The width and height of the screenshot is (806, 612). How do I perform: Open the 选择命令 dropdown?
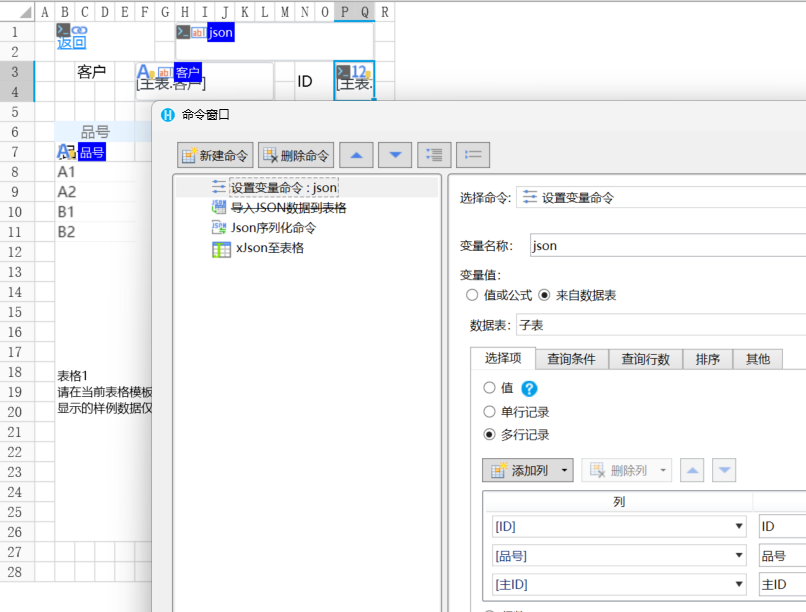point(661,197)
